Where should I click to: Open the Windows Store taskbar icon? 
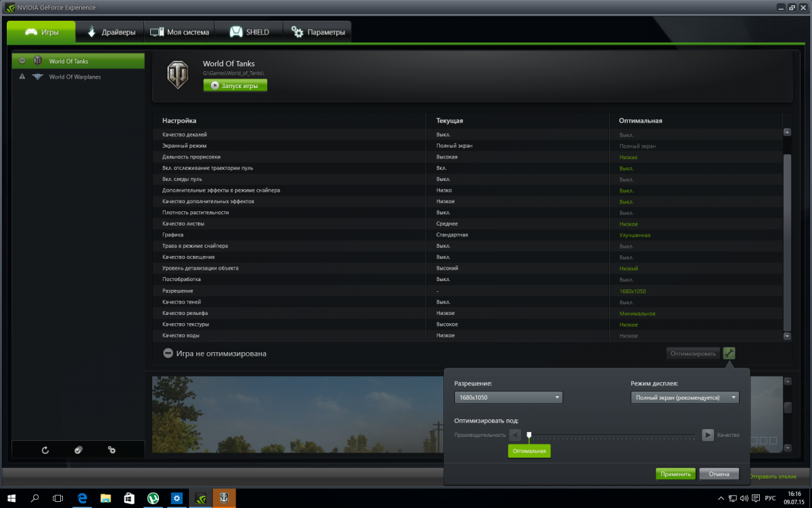coord(129,499)
